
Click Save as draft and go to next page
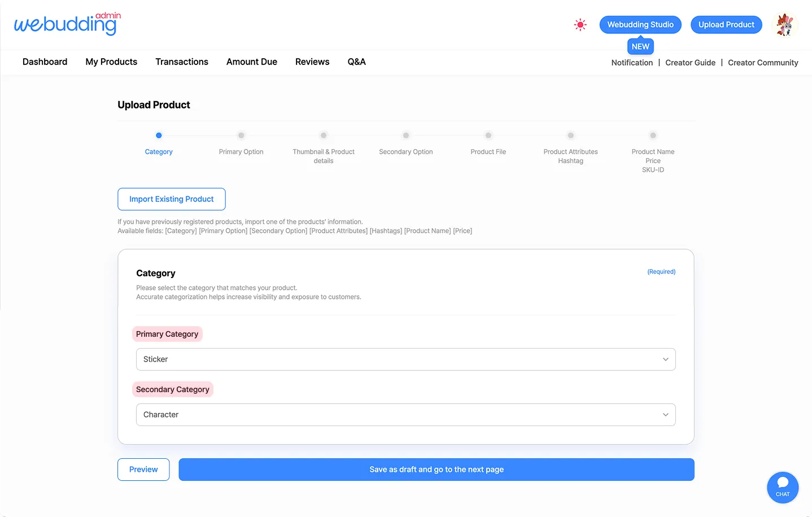pos(436,470)
